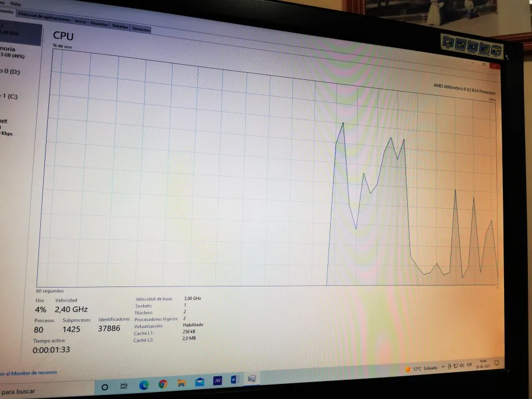Click the ESP language indicator
Screen dimensions: 532x399
470,365
